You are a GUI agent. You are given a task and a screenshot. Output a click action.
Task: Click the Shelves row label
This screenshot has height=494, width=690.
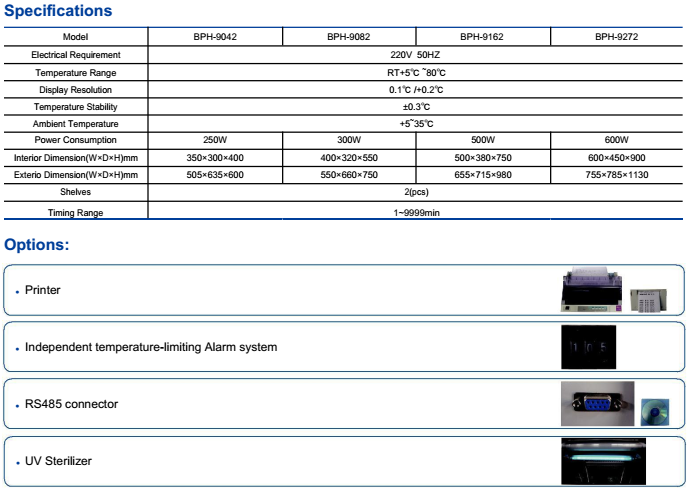[x=76, y=192]
